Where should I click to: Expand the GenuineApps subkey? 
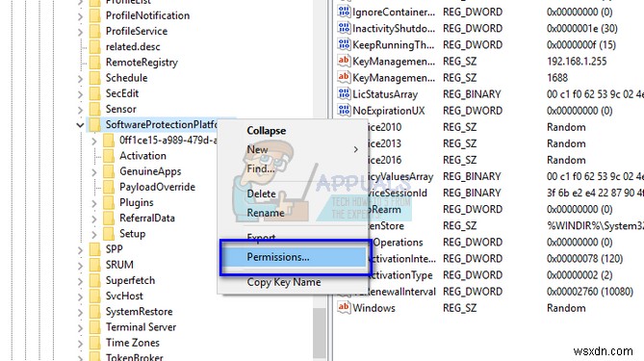tap(94, 172)
